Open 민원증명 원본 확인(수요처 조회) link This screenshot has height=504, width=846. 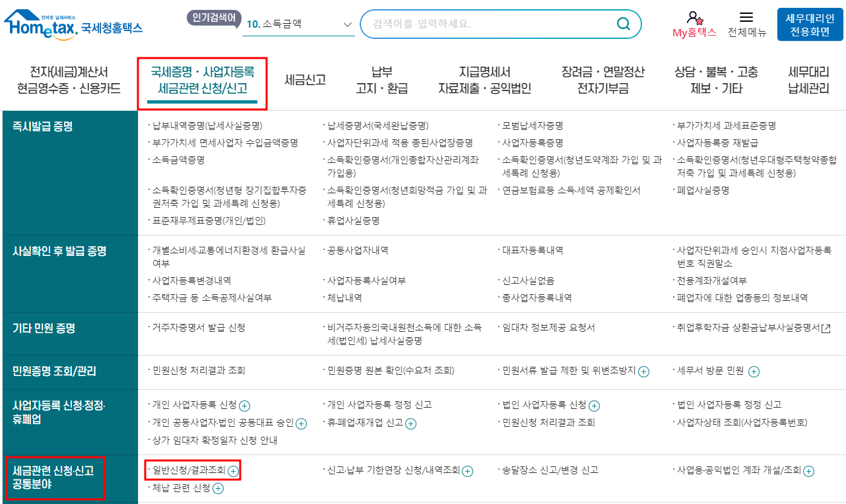(x=391, y=371)
